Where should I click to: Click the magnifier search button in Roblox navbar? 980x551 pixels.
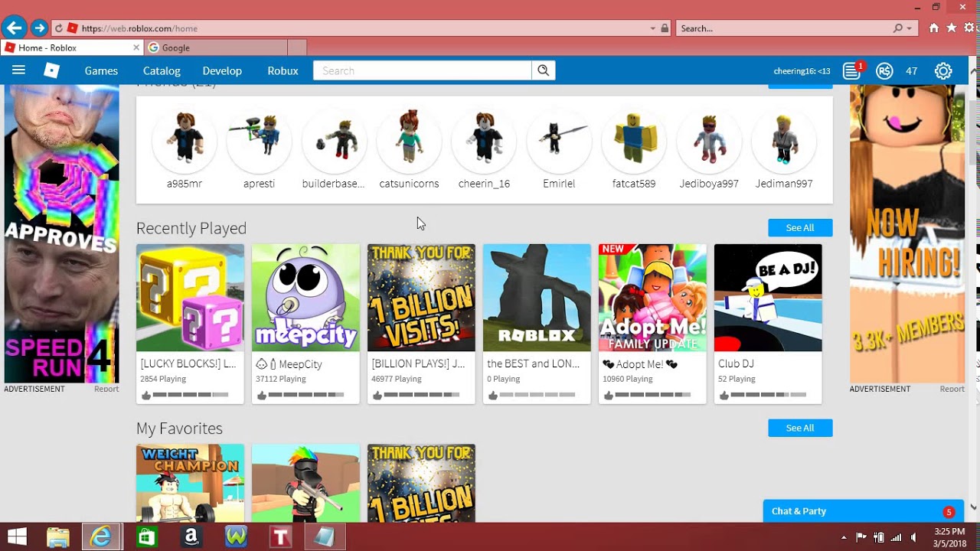point(543,70)
